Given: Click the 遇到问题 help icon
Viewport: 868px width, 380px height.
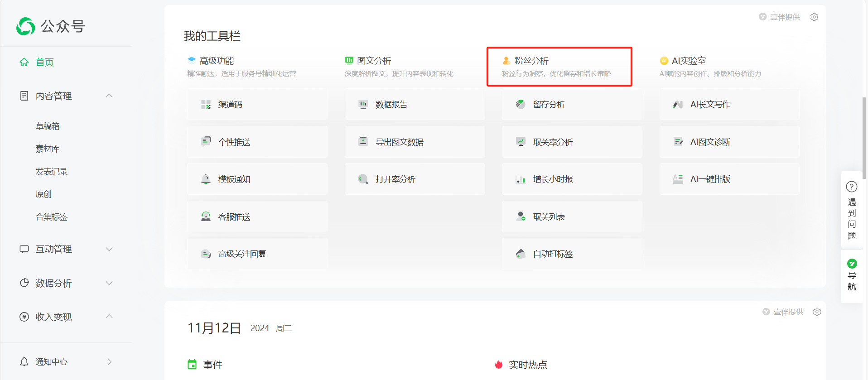Looking at the screenshot, I should pyautogui.click(x=852, y=187).
